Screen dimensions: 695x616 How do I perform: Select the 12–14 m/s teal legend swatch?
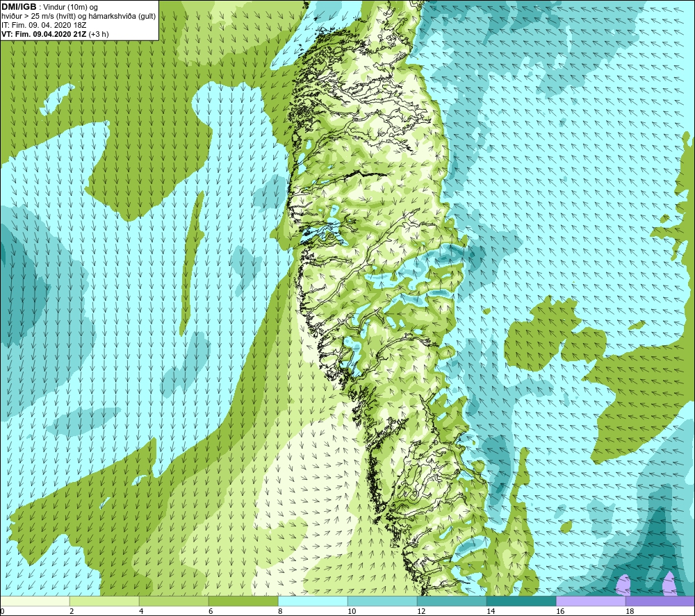452,601
